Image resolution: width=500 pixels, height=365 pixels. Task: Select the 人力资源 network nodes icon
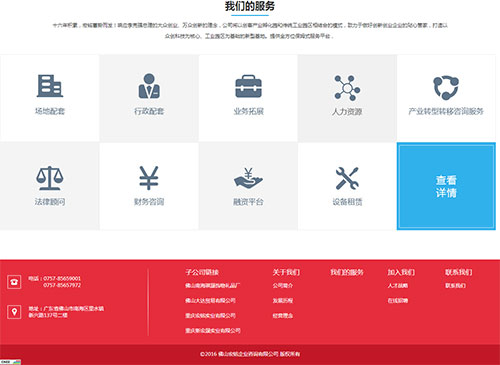tap(347, 88)
